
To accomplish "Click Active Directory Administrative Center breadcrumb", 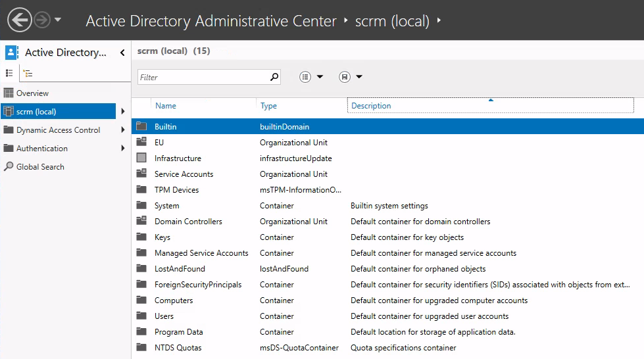I will pos(211,21).
